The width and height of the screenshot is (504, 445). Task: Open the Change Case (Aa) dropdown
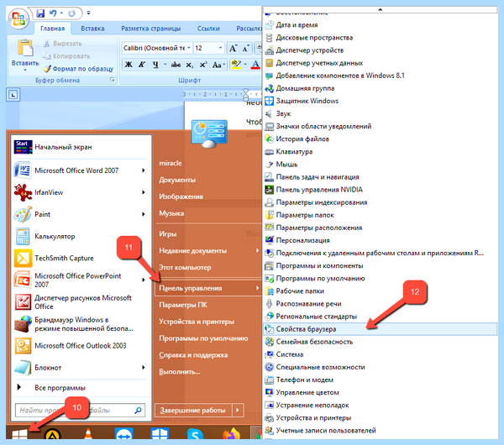click(x=219, y=65)
